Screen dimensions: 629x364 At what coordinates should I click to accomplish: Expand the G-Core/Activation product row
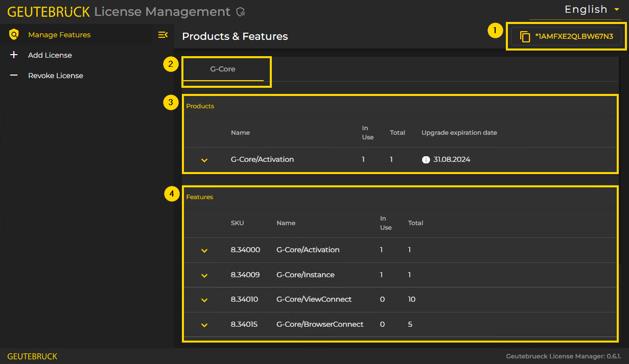tap(204, 159)
